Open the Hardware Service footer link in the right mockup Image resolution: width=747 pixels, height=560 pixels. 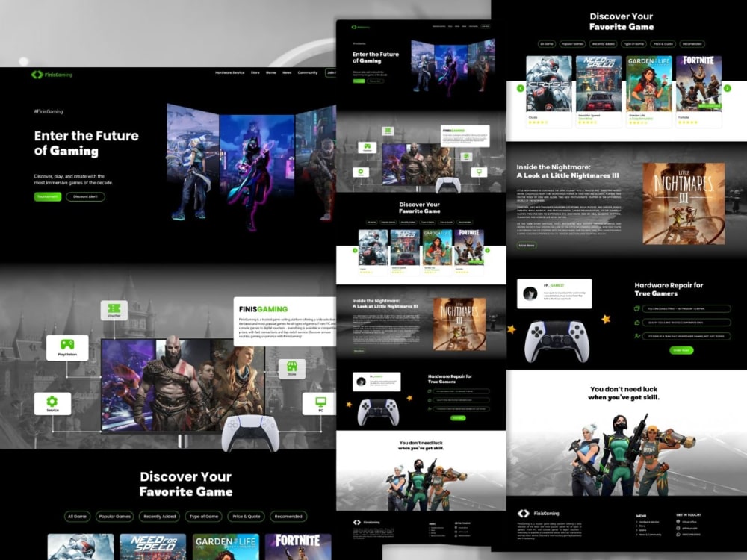[x=648, y=522]
